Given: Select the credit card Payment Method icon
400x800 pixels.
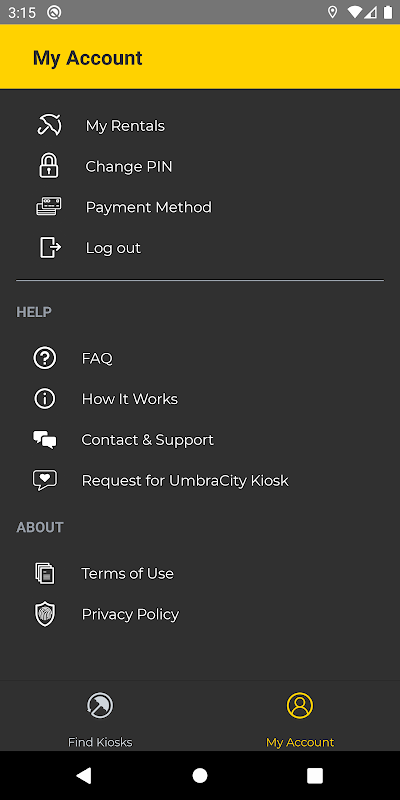Looking at the screenshot, I should pos(49,207).
